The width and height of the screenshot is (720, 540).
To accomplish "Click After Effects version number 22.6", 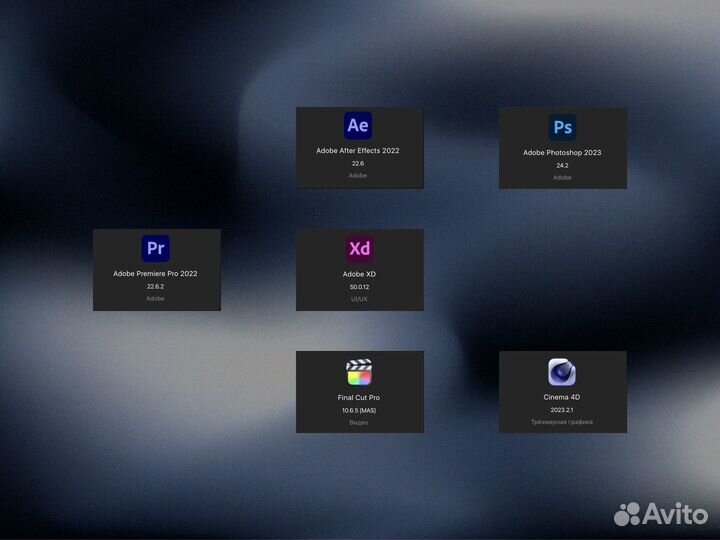I will pos(358,163).
